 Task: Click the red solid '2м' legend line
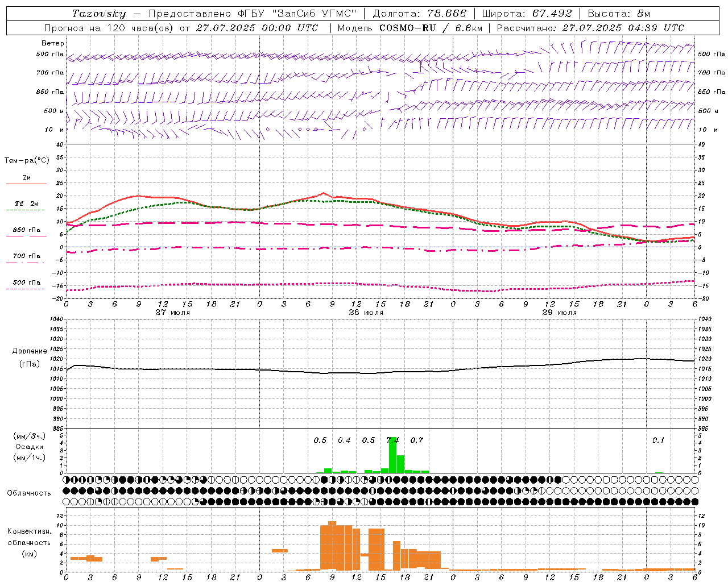26,184
